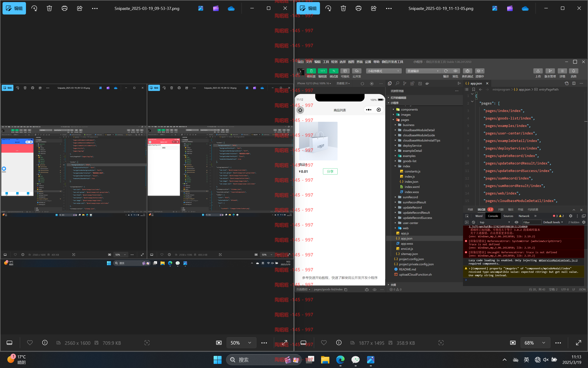
Task: Open the iPhone 12/13 (Pro) device dropdown
Action: 314,83
